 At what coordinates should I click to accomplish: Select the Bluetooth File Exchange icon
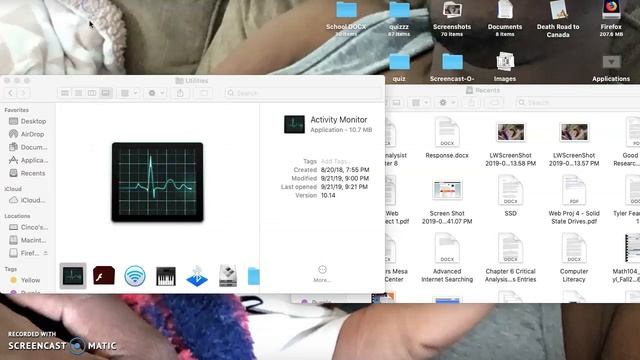[197, 276]
